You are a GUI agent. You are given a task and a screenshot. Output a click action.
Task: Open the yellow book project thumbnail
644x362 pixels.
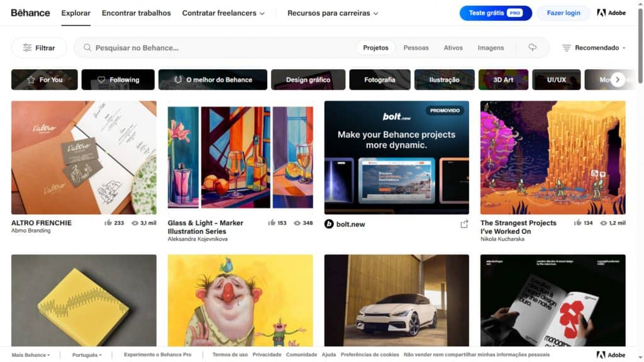coord(84,300)
